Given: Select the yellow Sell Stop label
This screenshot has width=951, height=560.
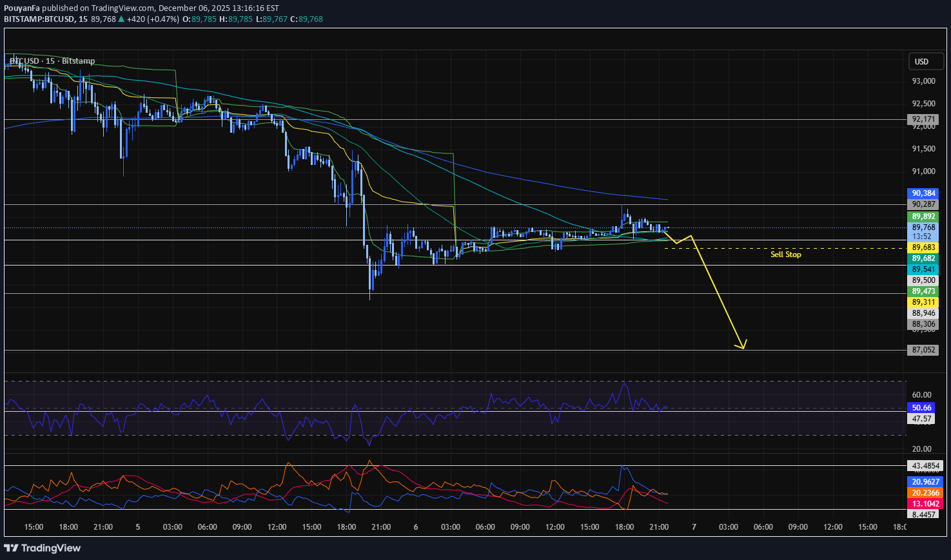Looking at the screenshot, I should pyautogui.click(x=785, y=255).
